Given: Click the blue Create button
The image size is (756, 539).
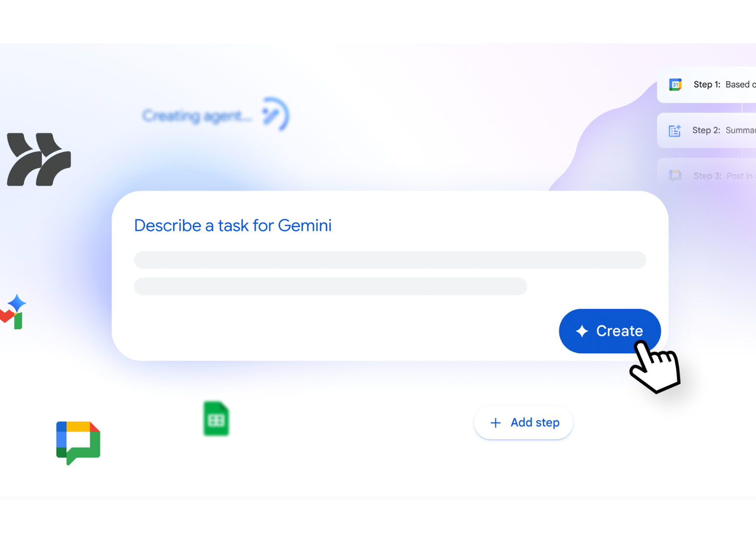Looking at the screenshot, I should [609, 331].
